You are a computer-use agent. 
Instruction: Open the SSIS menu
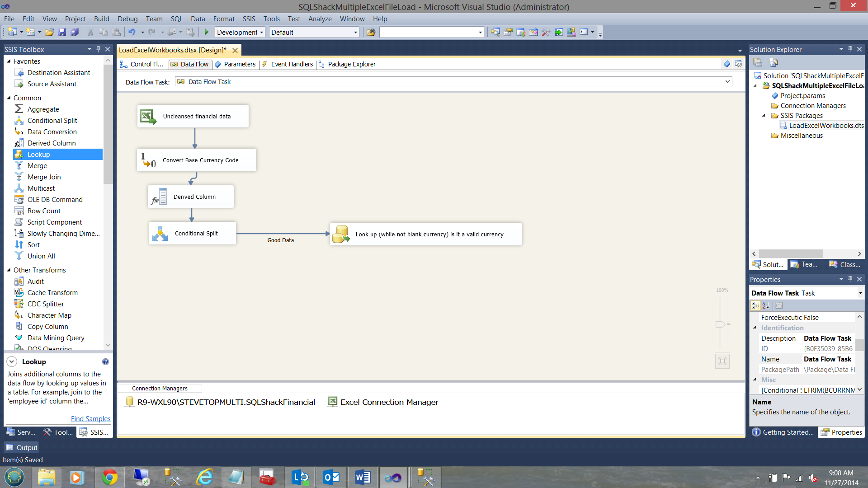pos(249,19)
